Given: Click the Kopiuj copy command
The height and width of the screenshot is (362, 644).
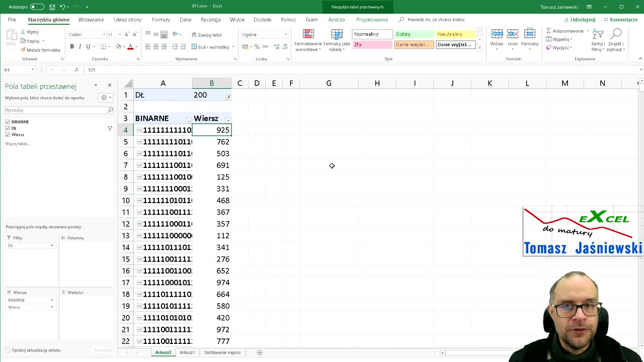Looking at the screenshot, I should pos(30,41).
